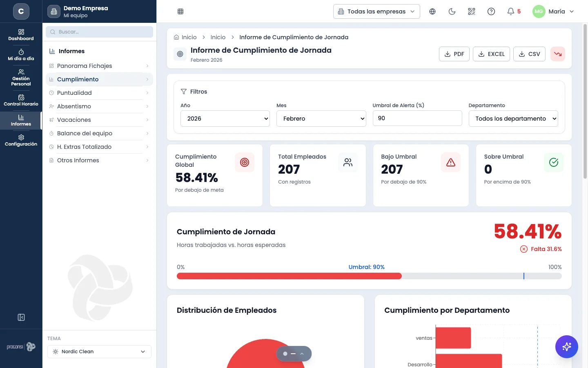Select Balance del equipo menu item
Screen dimensions: 588x368
(99, 133)
